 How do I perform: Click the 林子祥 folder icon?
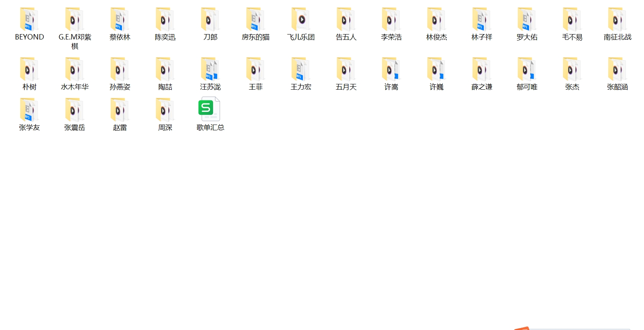[482, 20]
